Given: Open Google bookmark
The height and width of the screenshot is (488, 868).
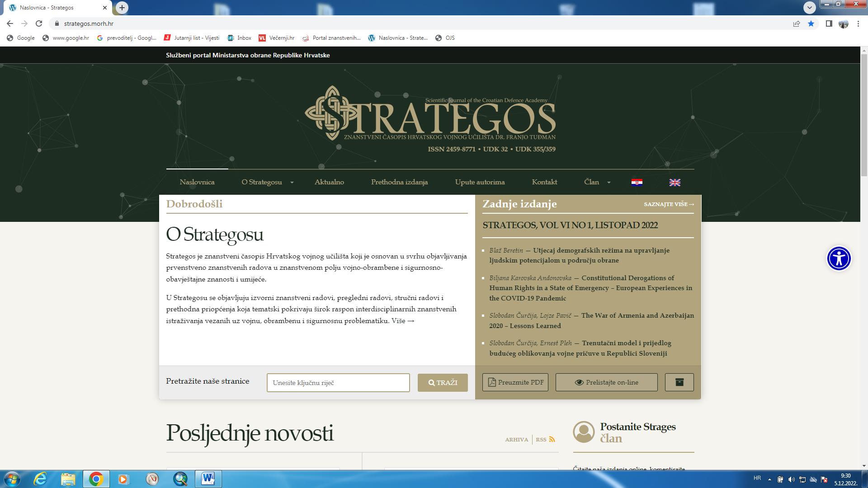Looking at the screenshot, I should (21, 38).
